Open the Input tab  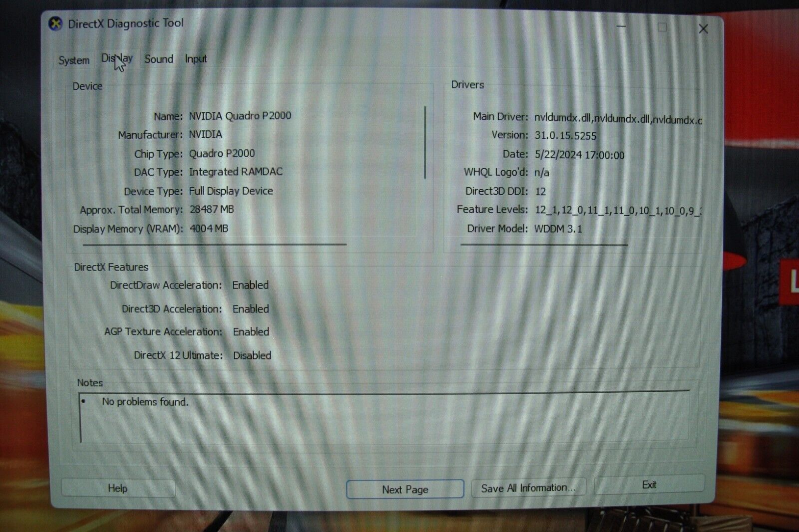[x=196, y=59]
